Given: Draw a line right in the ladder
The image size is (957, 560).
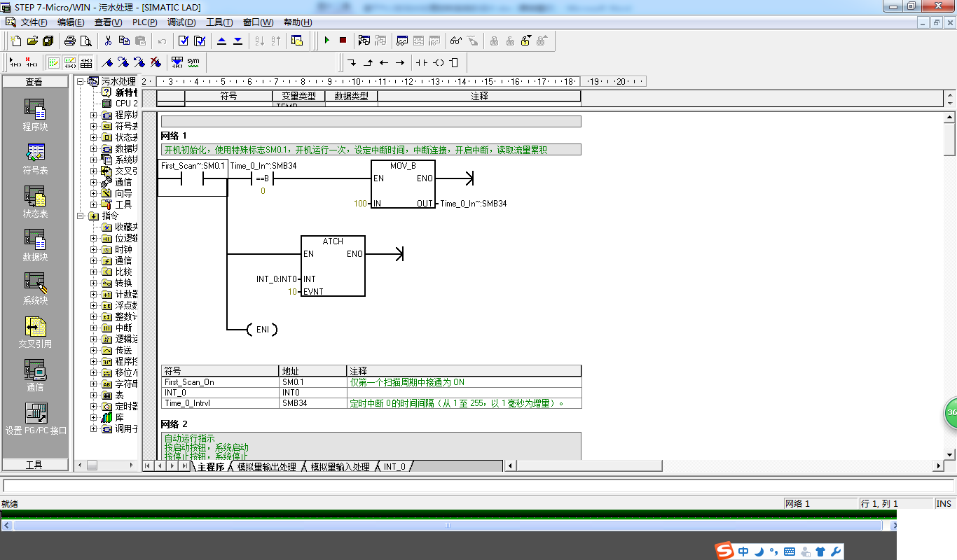Looking at the screenshot, I should pyautogui.click(x=400, y=62).
